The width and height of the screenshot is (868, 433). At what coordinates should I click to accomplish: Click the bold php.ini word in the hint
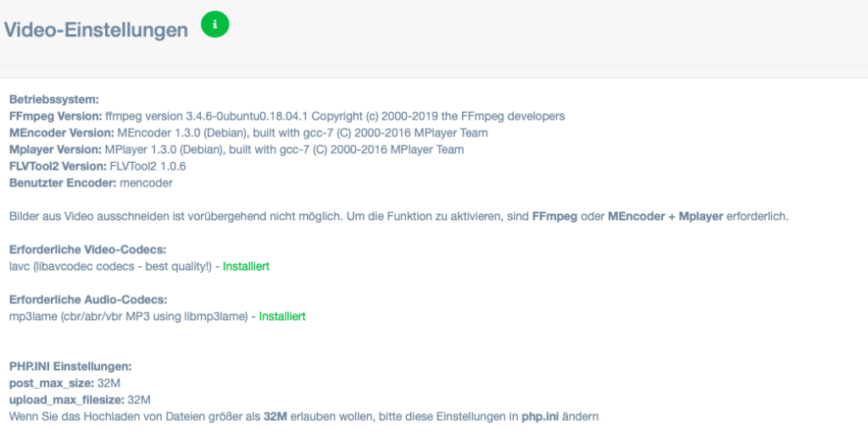(x=539, y=416)
